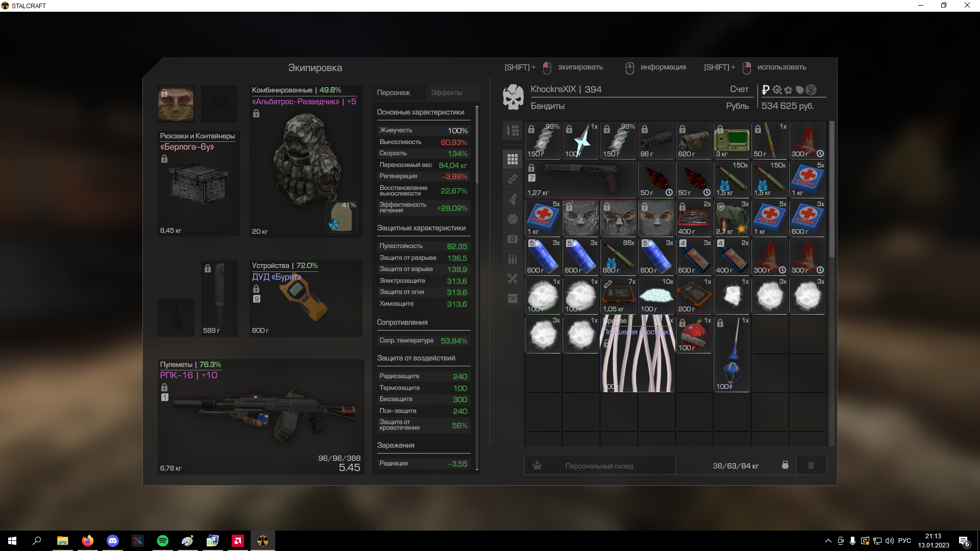Click the 38/63/84 кг weight readout
980x551 pixels.
coord(736,466)
